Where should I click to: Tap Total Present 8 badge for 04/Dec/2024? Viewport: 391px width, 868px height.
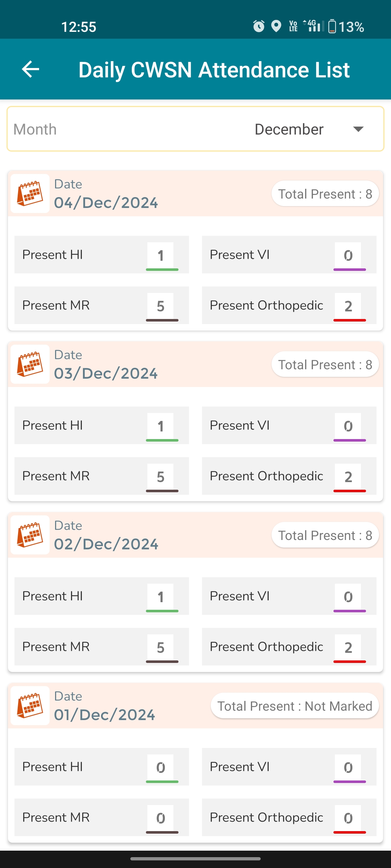[325, 193]
